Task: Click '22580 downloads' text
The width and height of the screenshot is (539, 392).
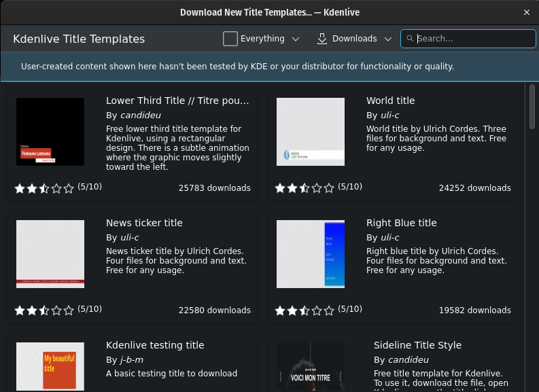Action: (x=215, y=310)
